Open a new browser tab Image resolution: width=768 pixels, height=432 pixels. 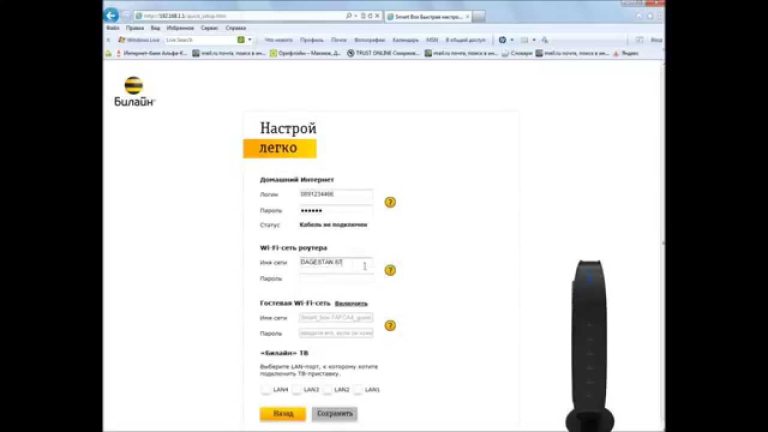479,17
